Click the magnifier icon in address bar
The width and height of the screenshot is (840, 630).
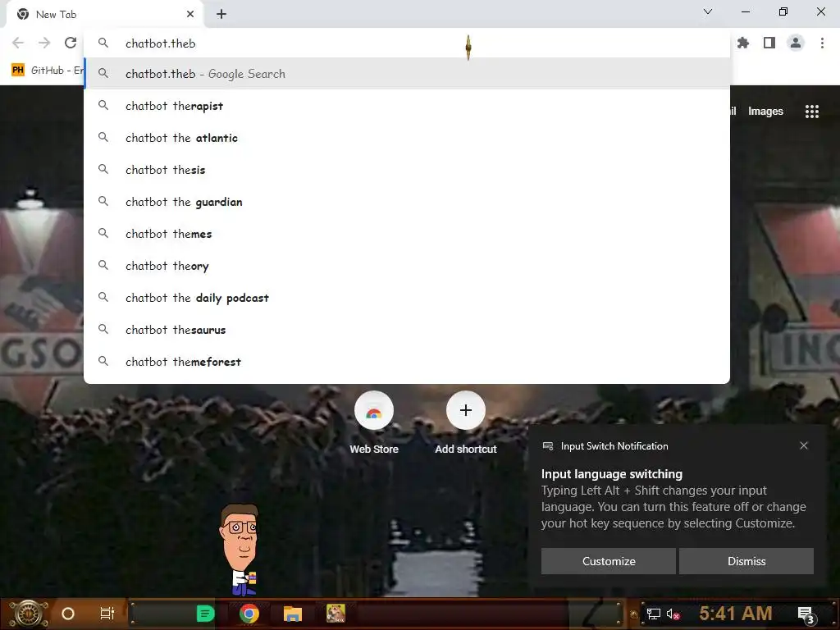click(103, 43)
